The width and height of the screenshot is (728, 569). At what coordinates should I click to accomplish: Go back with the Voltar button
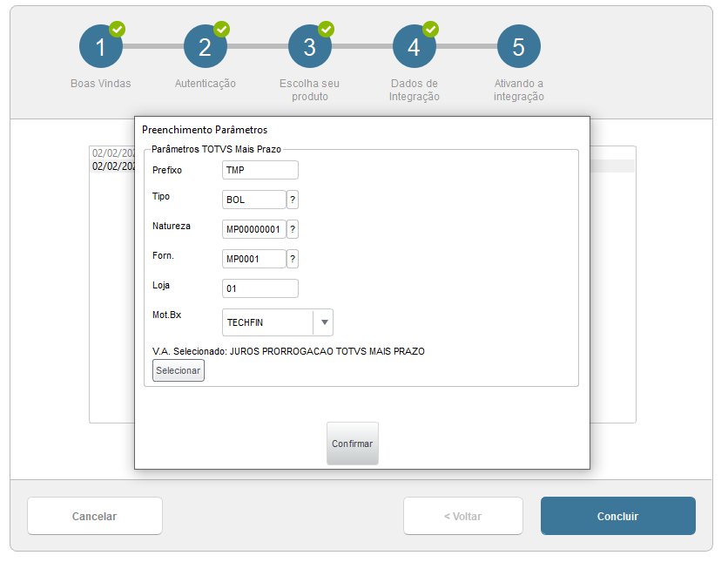(463, 516)
